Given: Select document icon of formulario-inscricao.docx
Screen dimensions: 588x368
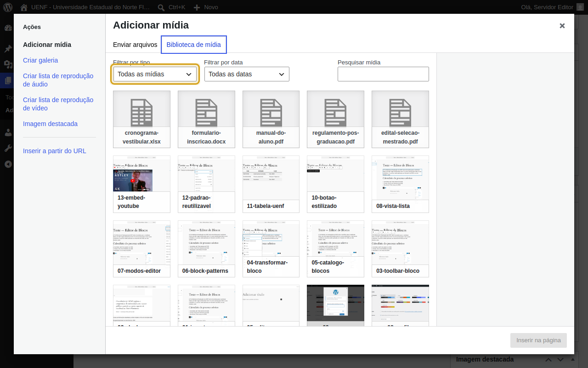Looking at the screenshot, I should [206, 112].
